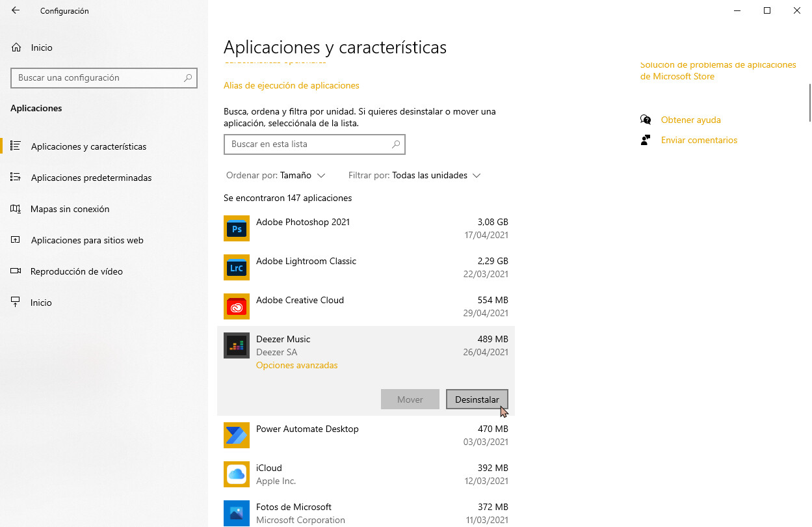This screenshot has width=812, height=527.
Task: Open the Filtrar por Todas las unidades dropdown
Action: pyautogui.click(x=414, y=175)
